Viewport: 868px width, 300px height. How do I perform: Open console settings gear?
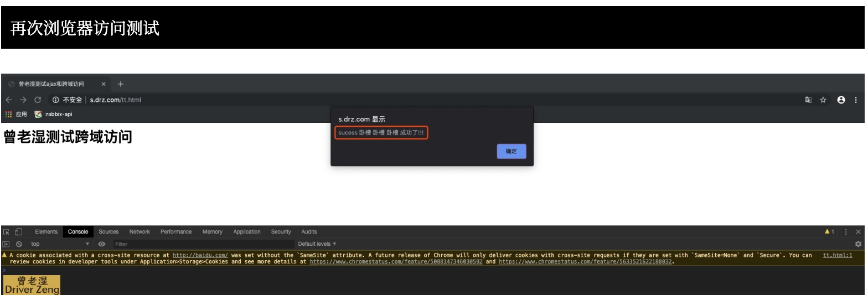tap(858, 244)
